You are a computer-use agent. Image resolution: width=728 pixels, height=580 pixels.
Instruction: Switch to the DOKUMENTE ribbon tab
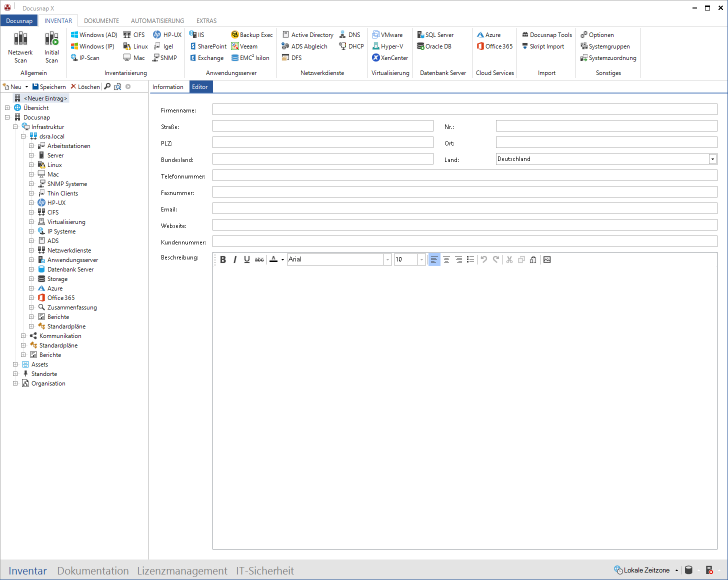pyautogui.click(x=101, y=21)
